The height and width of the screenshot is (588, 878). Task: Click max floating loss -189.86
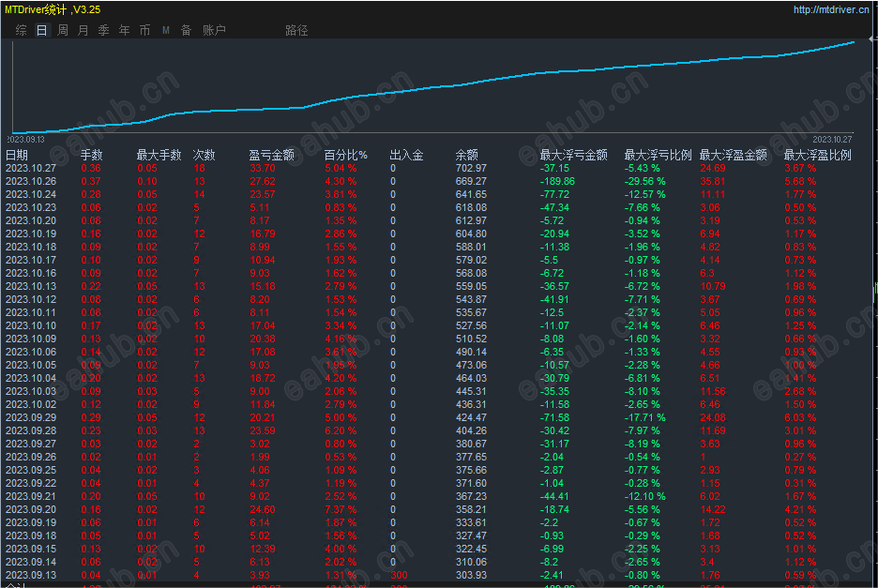557,181
